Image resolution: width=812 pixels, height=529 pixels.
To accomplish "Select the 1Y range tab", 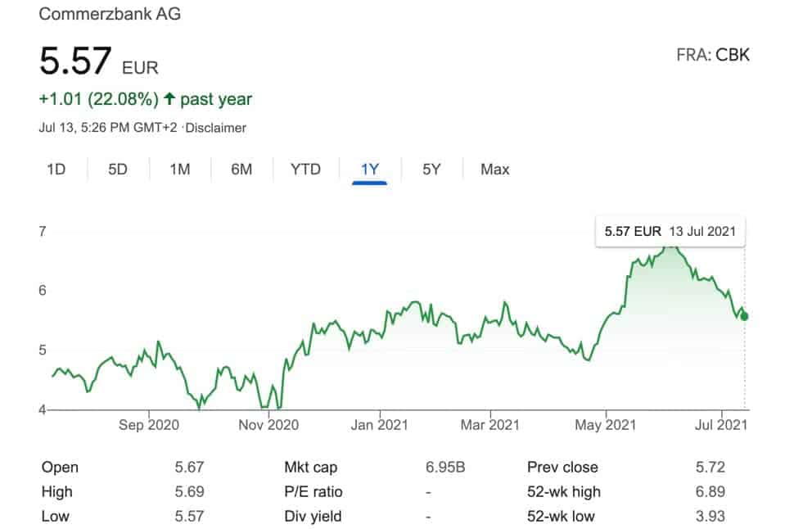I will click(370, 170).
